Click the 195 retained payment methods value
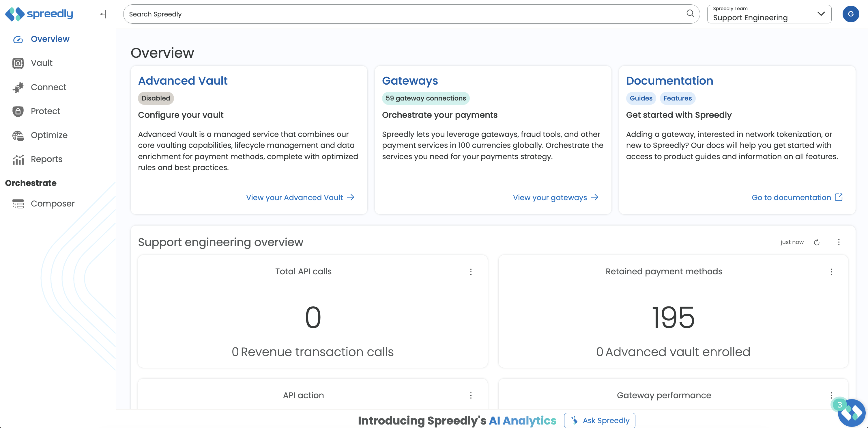This screenshot has width=868, height=428. click(673, 317)
